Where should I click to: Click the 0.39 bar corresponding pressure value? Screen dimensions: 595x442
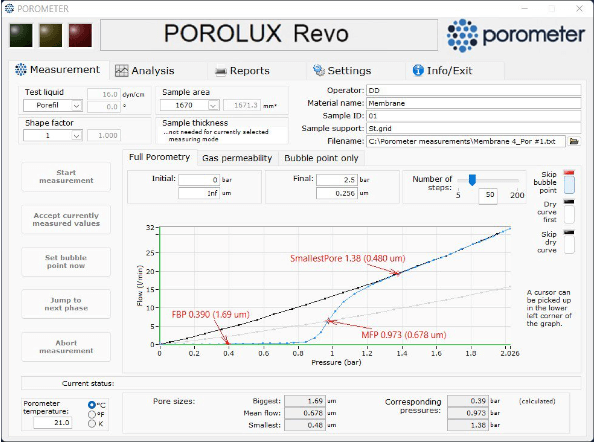[x=467, y=401]
